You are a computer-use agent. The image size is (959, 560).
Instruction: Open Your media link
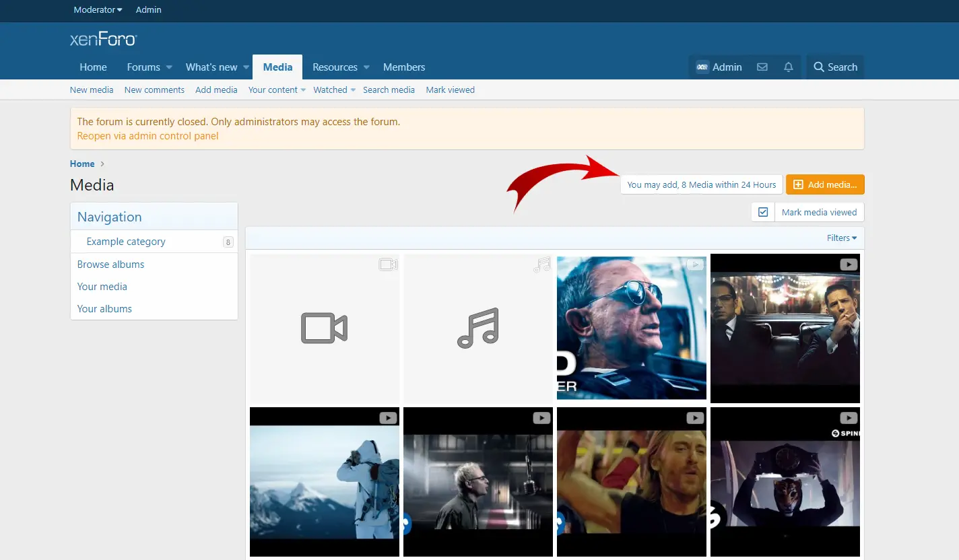pyautogui.click(x=102, y=287)
